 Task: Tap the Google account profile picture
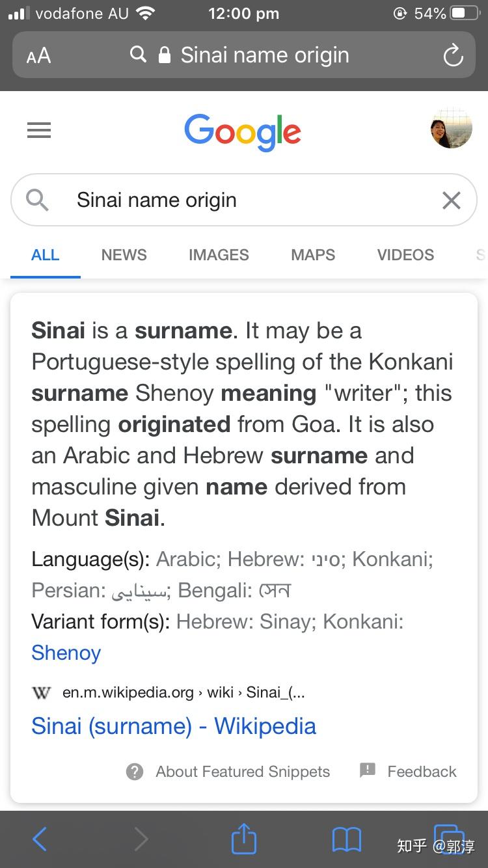coord(451,128)
